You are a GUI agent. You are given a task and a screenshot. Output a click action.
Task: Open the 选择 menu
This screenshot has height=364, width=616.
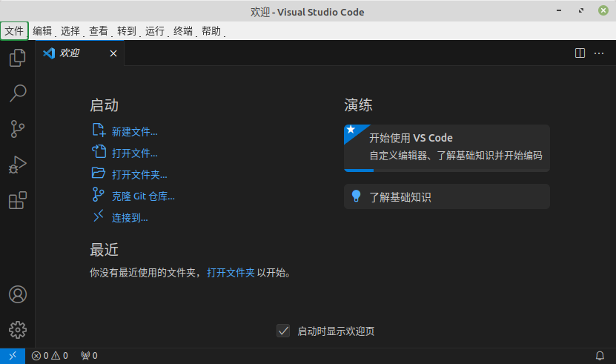coord(70,30)
